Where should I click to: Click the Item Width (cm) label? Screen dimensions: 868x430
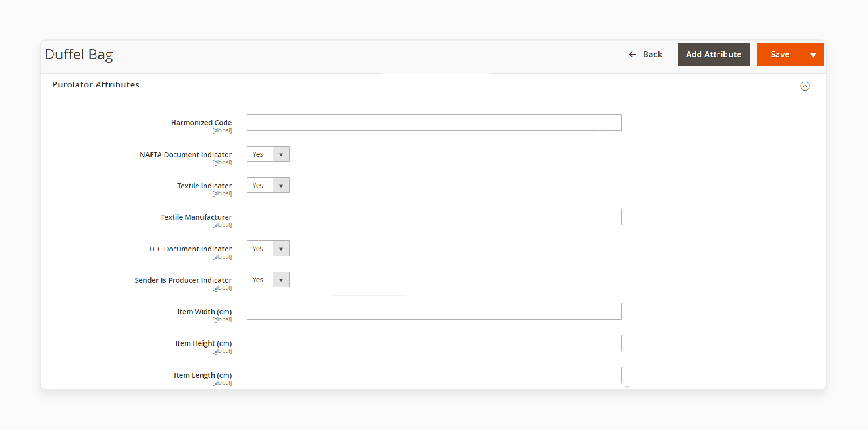(205, 311)
